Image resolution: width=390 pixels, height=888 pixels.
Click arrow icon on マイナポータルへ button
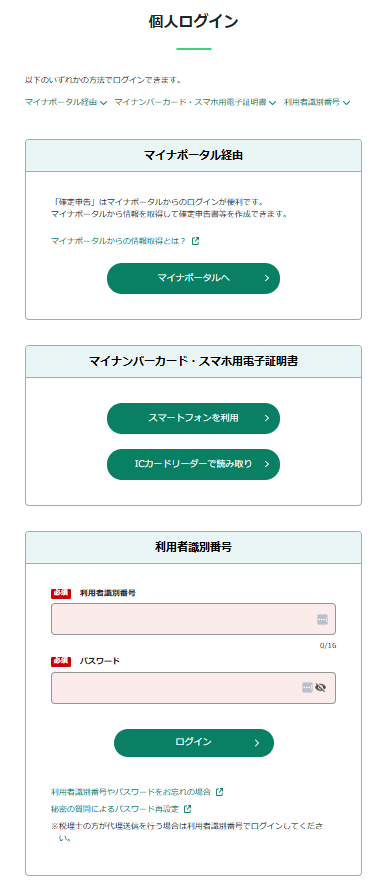(x=267, y=278)
